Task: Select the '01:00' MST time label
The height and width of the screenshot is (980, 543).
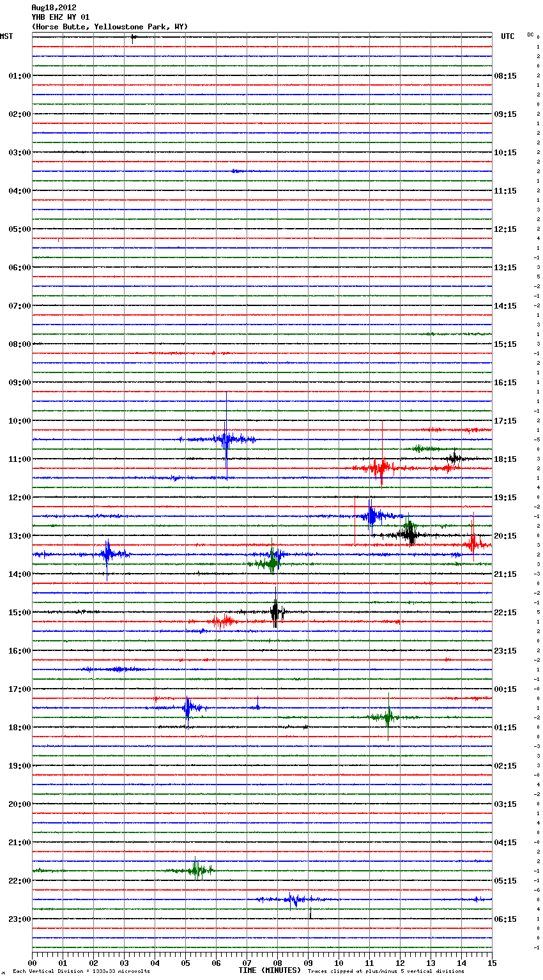Action: coord(19,75)
